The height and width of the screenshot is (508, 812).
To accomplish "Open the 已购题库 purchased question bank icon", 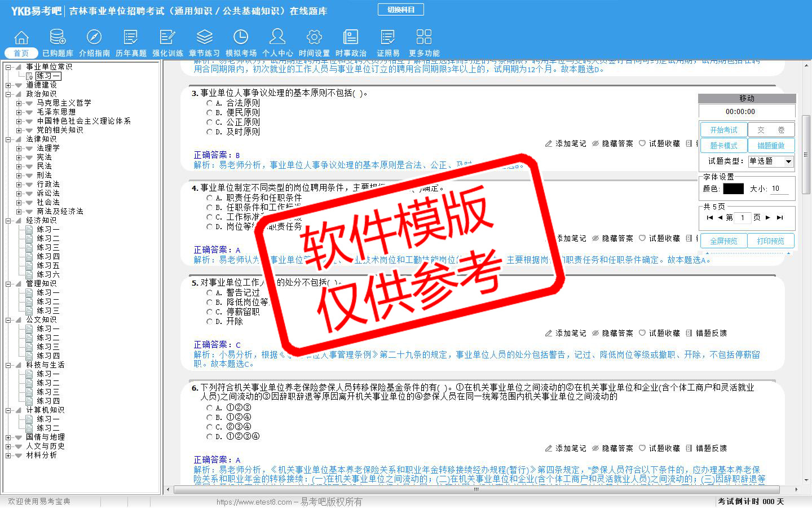I will pyautogui.click(x=58, y=38).
